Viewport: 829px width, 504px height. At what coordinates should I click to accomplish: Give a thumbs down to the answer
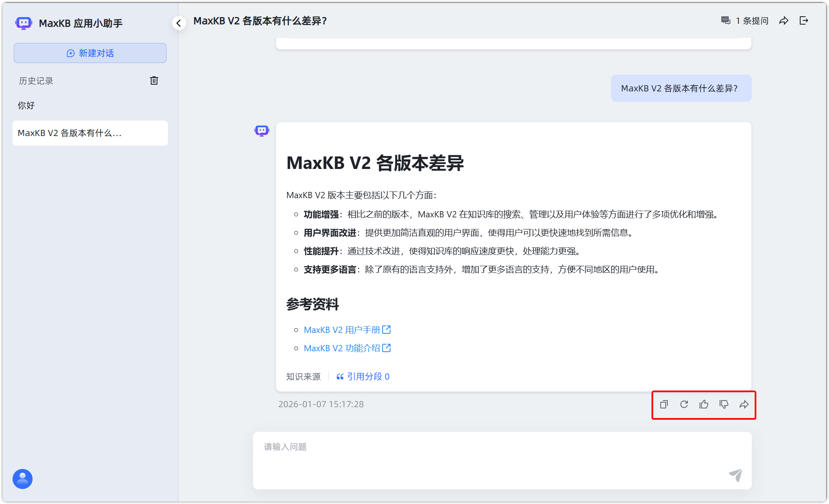[724, 404]
